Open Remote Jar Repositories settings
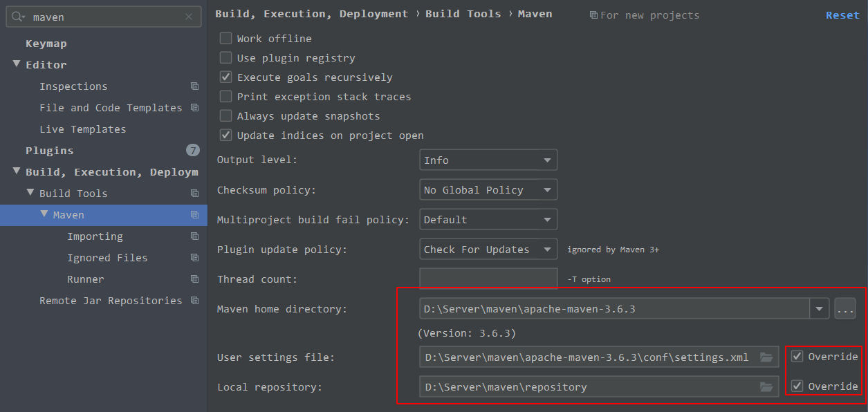 tap(111, 301)
